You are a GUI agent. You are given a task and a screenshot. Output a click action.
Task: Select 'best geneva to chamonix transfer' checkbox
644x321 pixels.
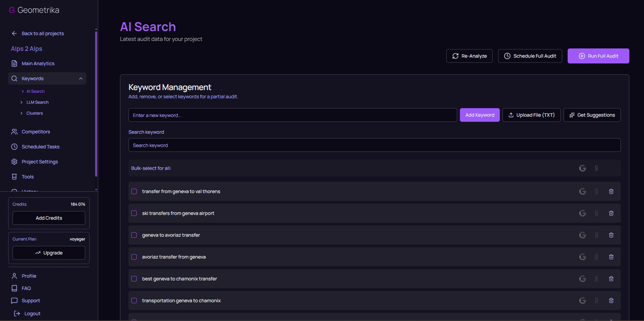pyautogui.click(x=134, y=279)
